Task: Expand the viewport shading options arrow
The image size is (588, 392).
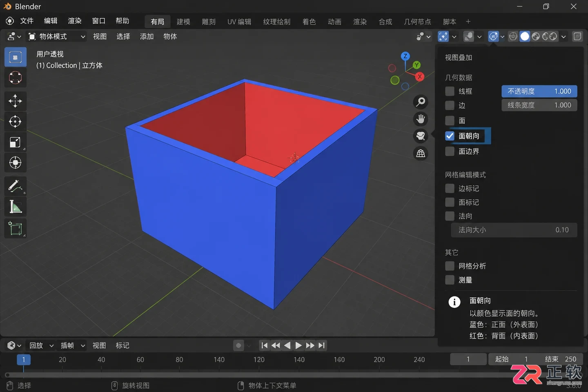Action: (563, 36)
